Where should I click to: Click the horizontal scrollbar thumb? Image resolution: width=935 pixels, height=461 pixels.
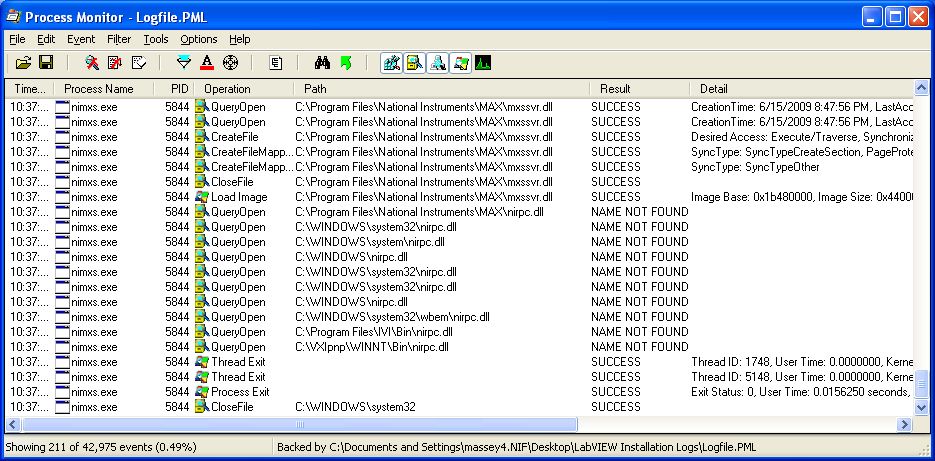point(299,425)
